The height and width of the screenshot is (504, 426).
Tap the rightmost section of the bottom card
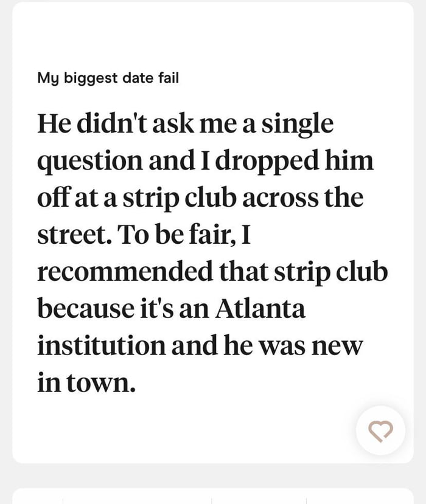click(x=359, y=497)
